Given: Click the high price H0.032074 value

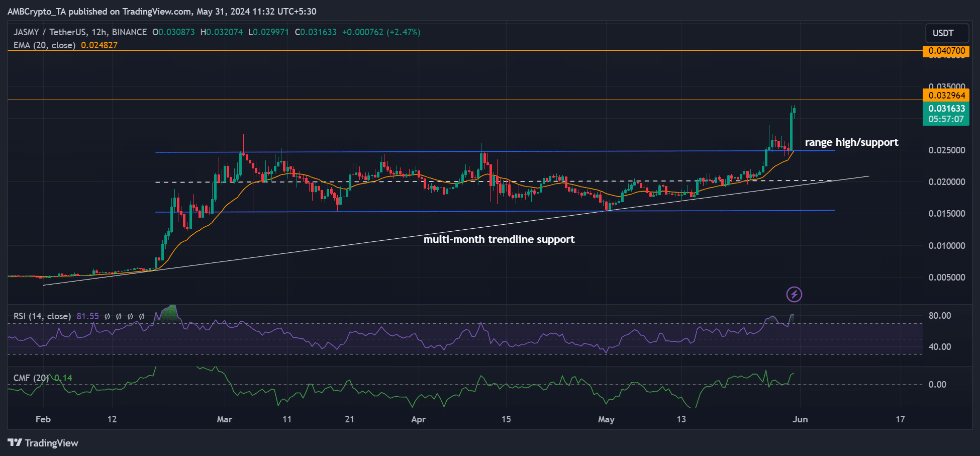Looking at the screenshot, I should click(x=222, y=32).
